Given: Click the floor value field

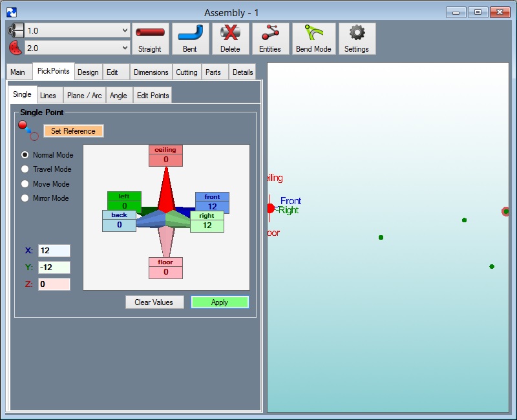Looking at the screenshot, I should (x=165, y=272).
